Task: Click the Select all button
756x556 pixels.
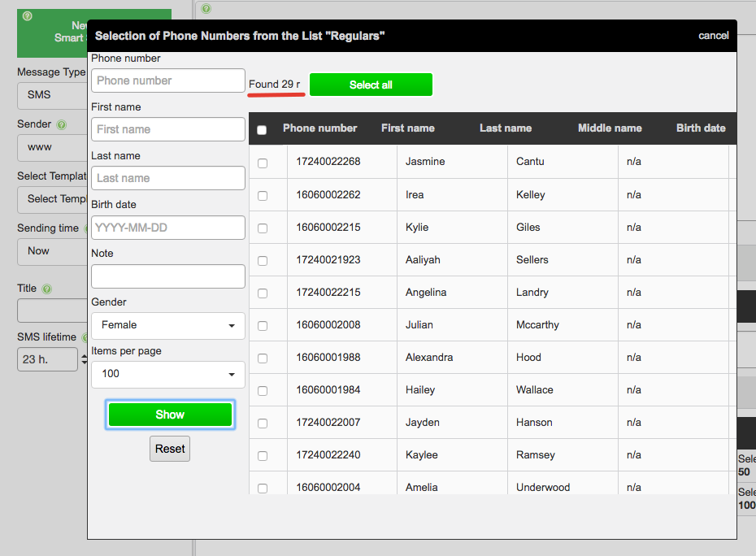Action: 371,85
